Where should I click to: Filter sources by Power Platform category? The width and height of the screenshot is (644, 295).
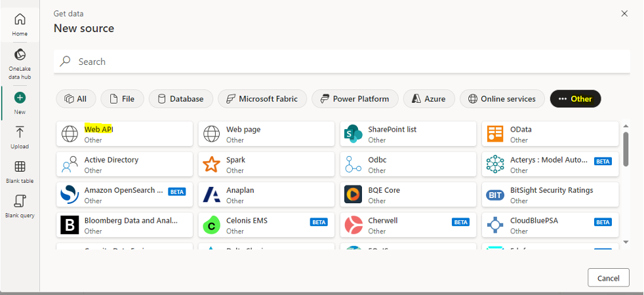355,99
